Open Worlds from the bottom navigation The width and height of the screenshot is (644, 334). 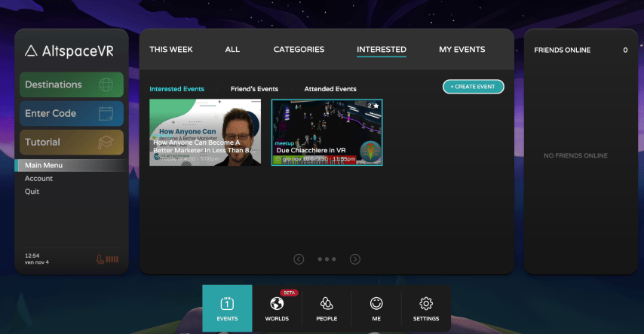[x=277, y=308]
